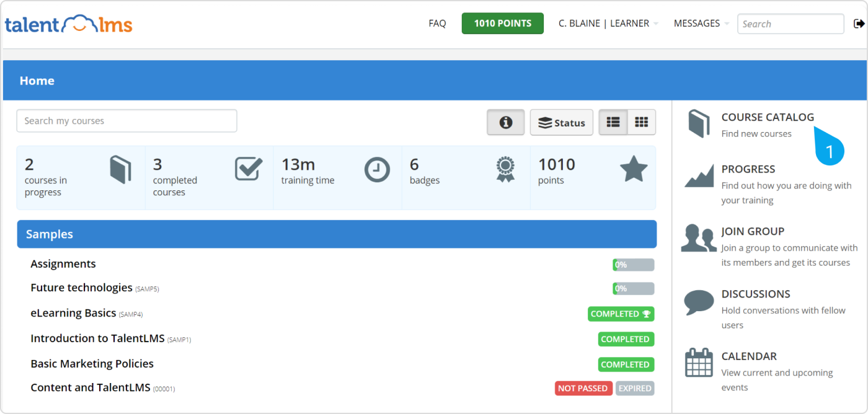
Task: Click the 1010 POINTS button
Action: click(x=503, y=24)
